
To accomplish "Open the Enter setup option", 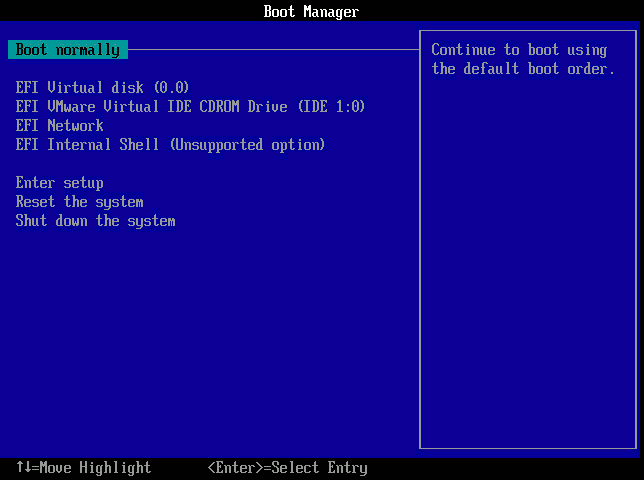I will click(60, 183).
